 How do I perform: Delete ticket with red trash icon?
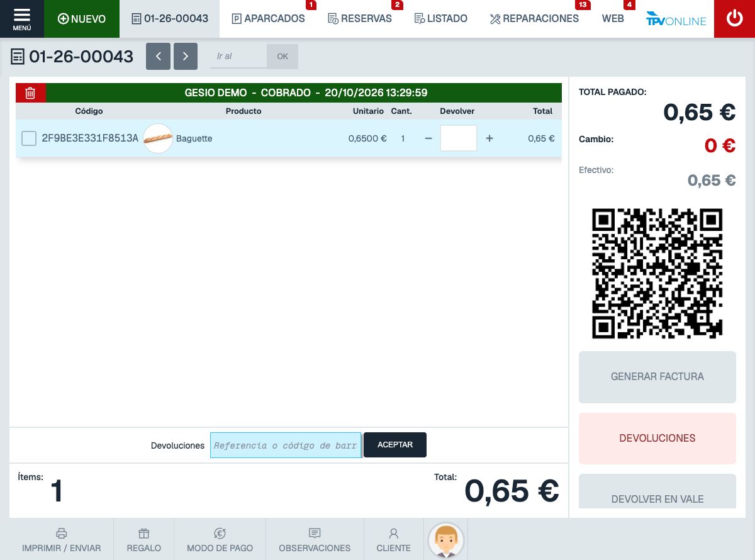[30, 93]
